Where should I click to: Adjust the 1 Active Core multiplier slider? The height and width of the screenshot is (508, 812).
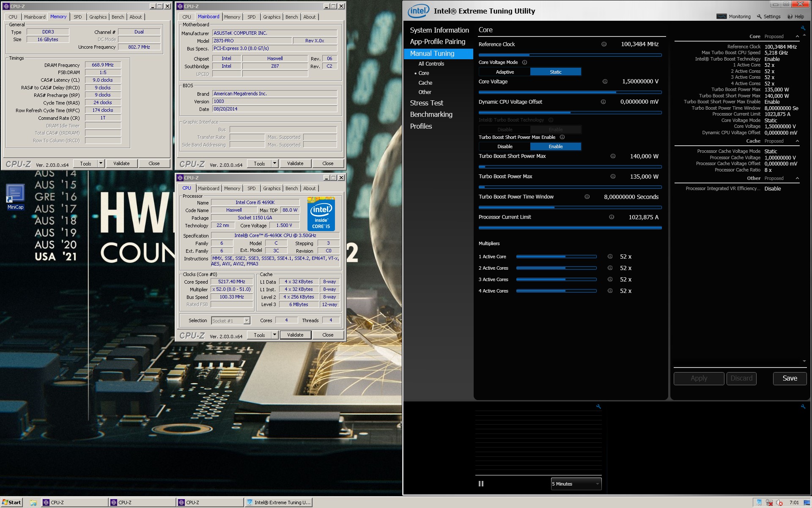[556, 257]
